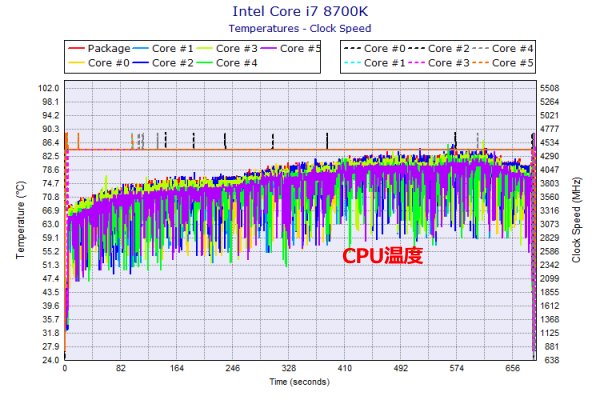Click the 82 seconds time tick label

121,368
